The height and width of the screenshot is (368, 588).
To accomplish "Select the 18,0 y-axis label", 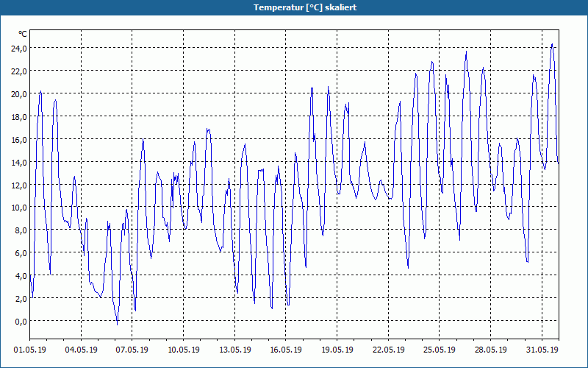I will (19, 117).
